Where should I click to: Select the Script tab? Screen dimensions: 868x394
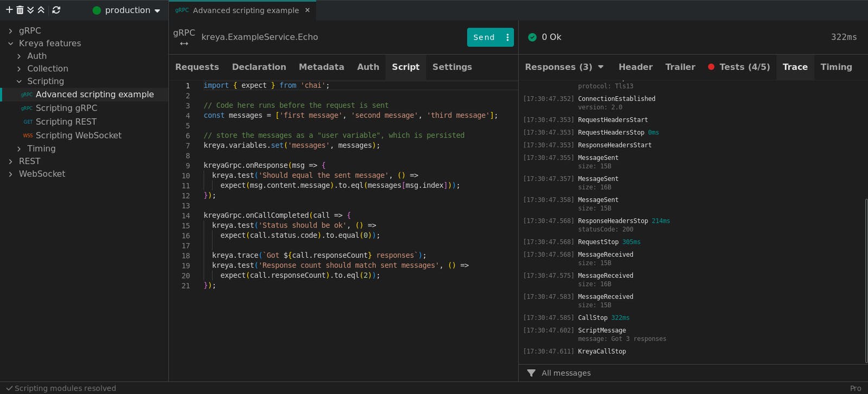click(406, 67)
